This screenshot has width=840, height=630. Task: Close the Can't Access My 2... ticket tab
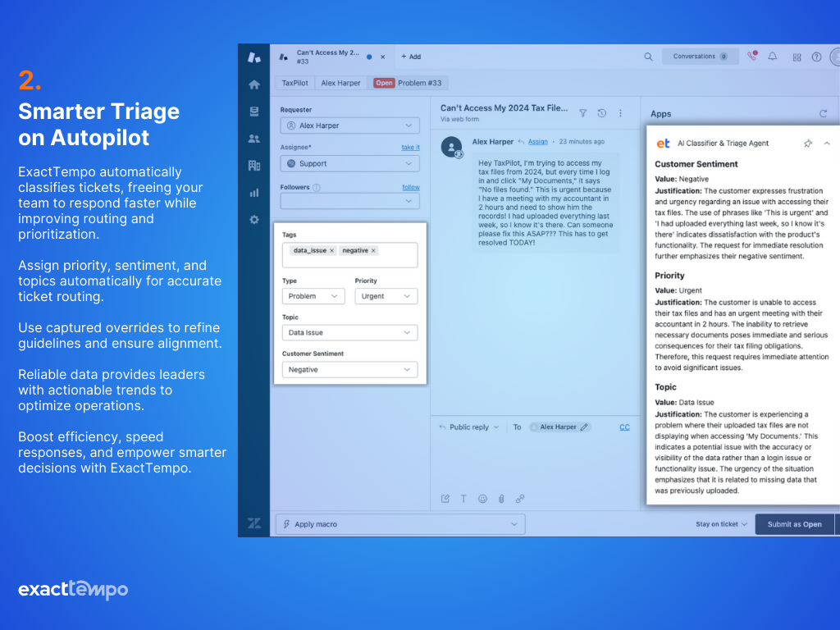click(x=382, y=57)
